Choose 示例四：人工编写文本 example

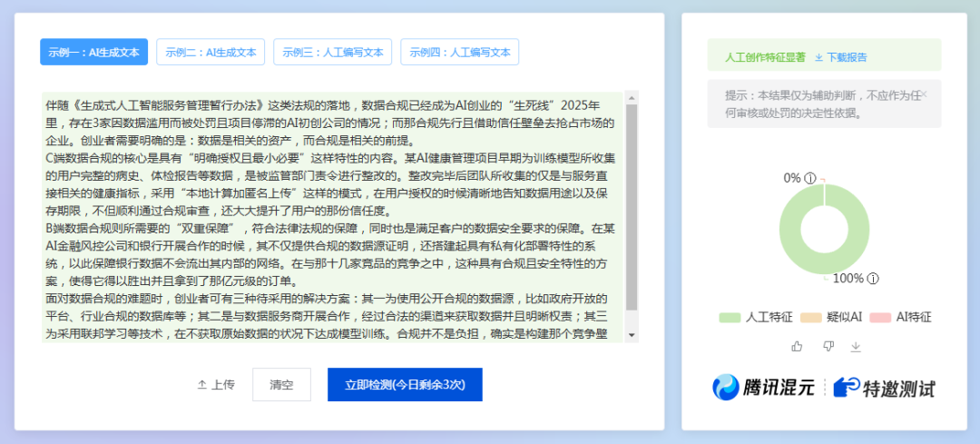460,52
